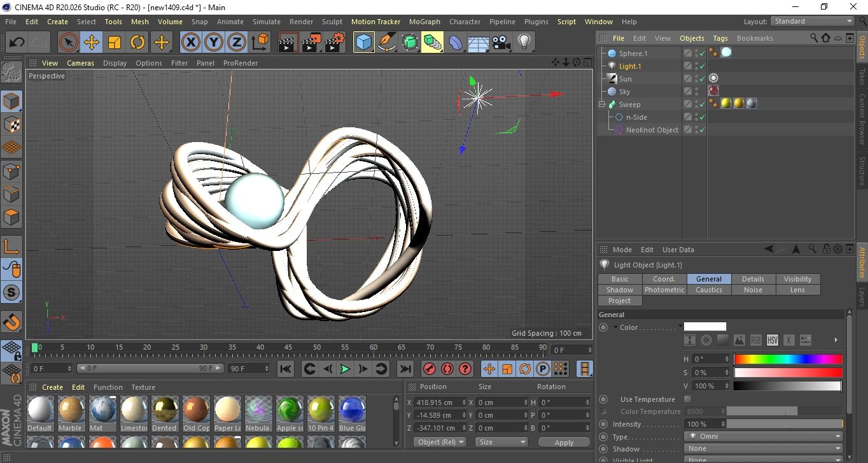
Task: Toggle the enable checkmark for Sweep object
Action: pyautogui.click(x=702, y=104)
